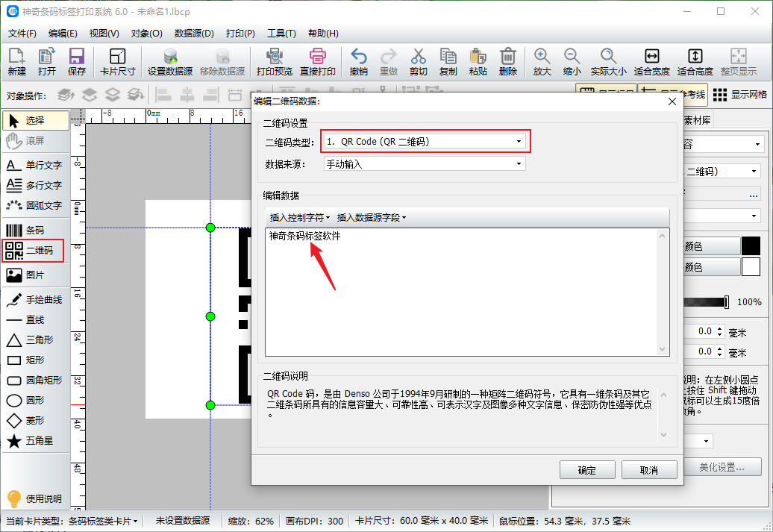Image resolution: width=773 pixels, height=532 pixels.
Task: Click the 打印预览 toolbar icon
Action: (274, 62)
